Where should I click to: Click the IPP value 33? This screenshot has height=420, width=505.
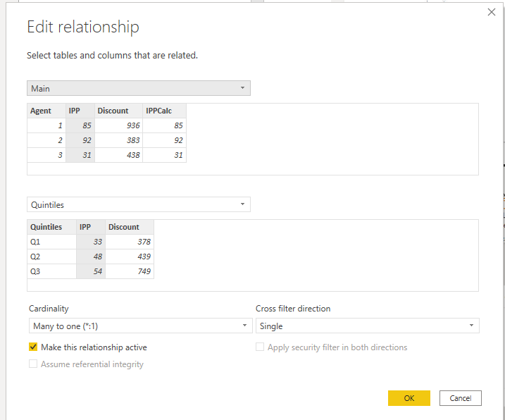pyautogui.click(x=91, y=242)
